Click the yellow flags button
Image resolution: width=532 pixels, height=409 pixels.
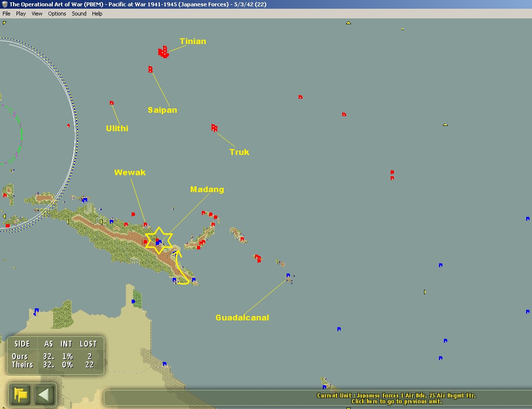coord(20,395)
